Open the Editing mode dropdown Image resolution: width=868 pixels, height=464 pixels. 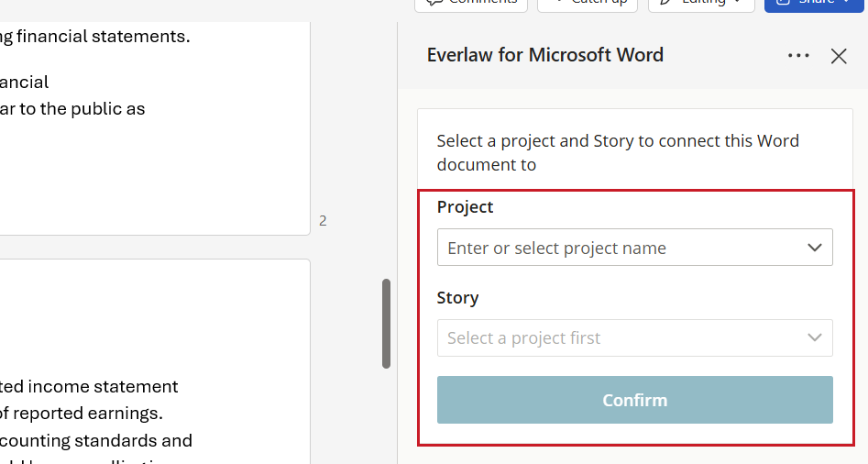(x=701, y=3)
